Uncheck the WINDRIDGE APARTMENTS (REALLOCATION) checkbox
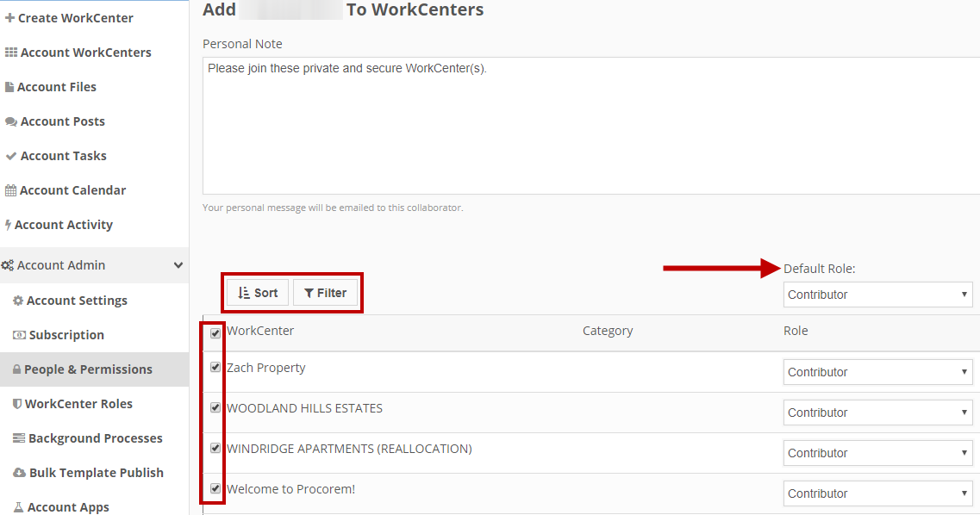980x515 pixels. pos(215,448)
